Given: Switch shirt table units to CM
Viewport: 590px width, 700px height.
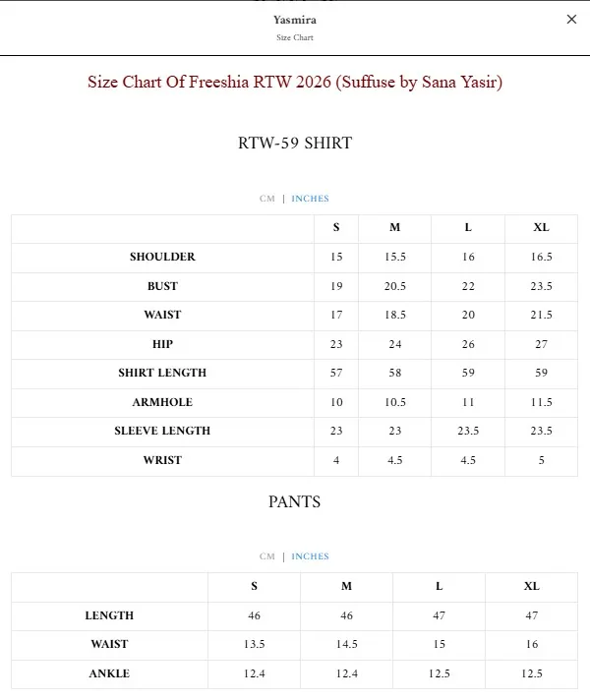Looking at the screenshot, I should (267, 199).
